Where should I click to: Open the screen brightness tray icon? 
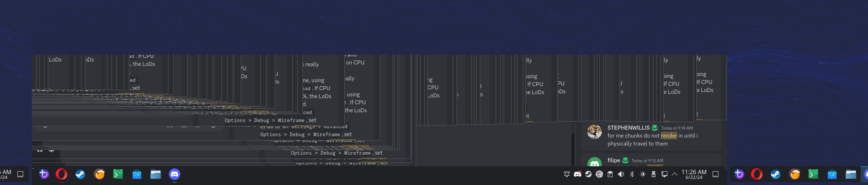click(643, 174)
